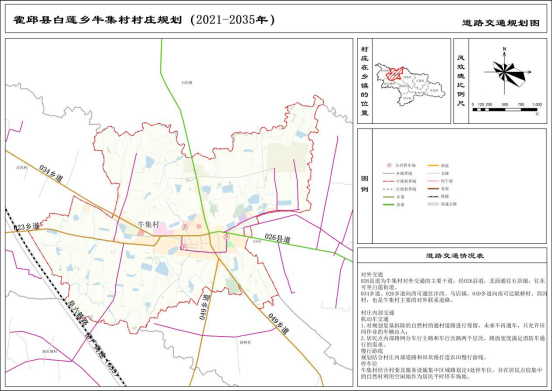Click the main plan title 霍邱县白莲乡牛集村村庄规划

point(98,20)
